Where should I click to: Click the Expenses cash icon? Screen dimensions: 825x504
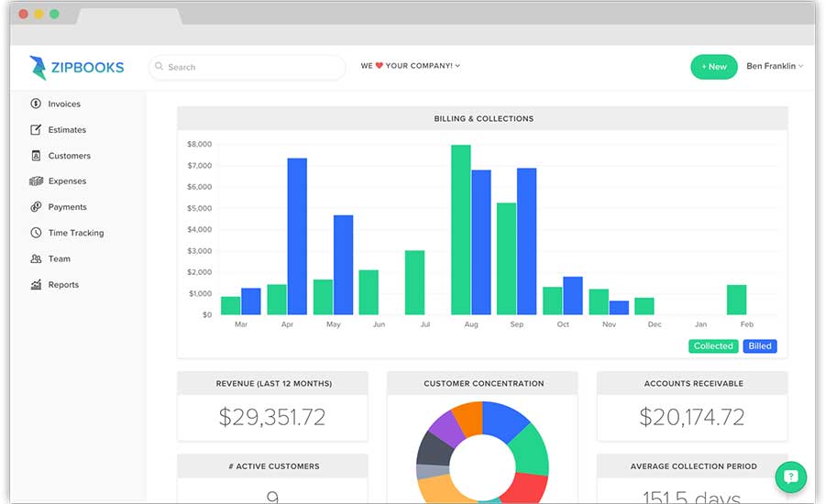point(36,181)
